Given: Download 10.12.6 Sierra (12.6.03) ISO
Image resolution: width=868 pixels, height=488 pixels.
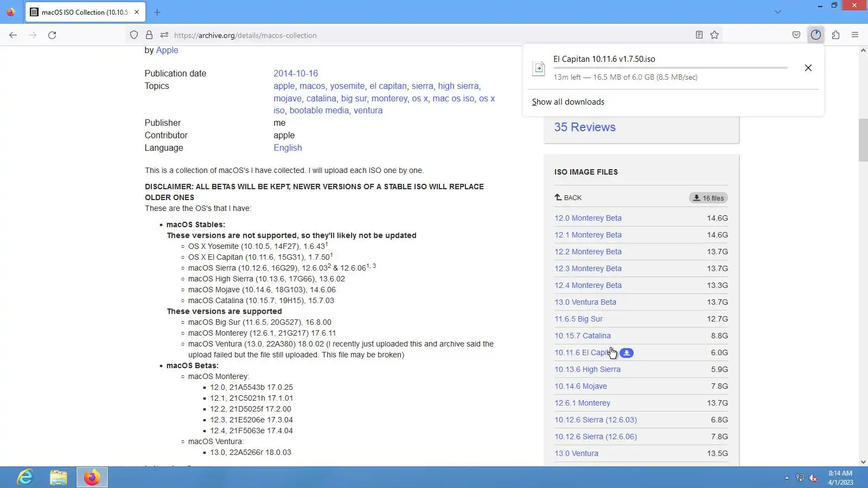Looking at the screenshot, I should point(596,420).
